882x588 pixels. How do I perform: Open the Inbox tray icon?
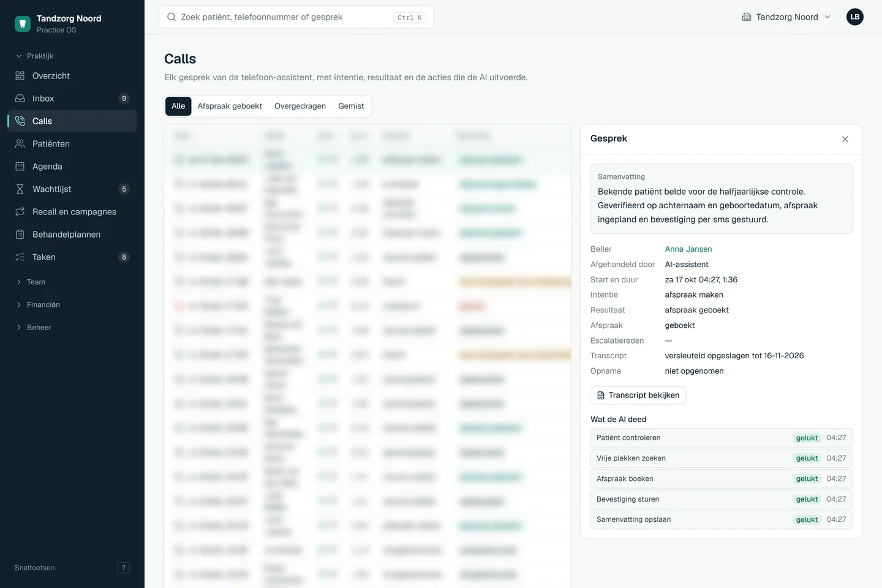(20, 99)
